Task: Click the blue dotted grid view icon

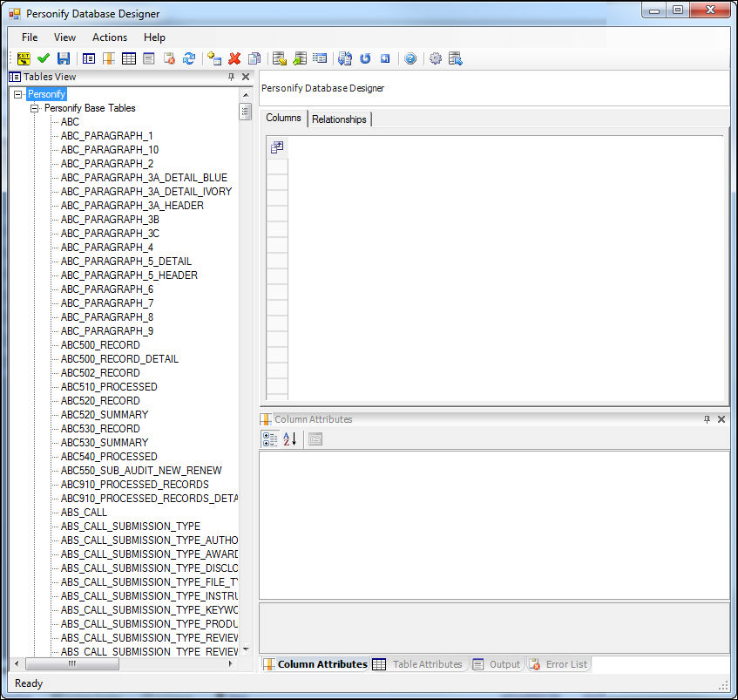Action: coord(320,58)
